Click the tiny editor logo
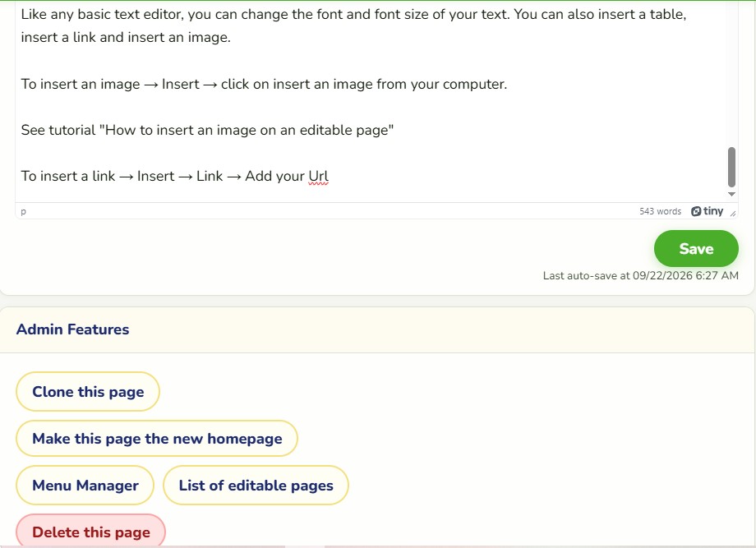Image resolution: width=756 pixels, height=548 pixels. point(707,211)
